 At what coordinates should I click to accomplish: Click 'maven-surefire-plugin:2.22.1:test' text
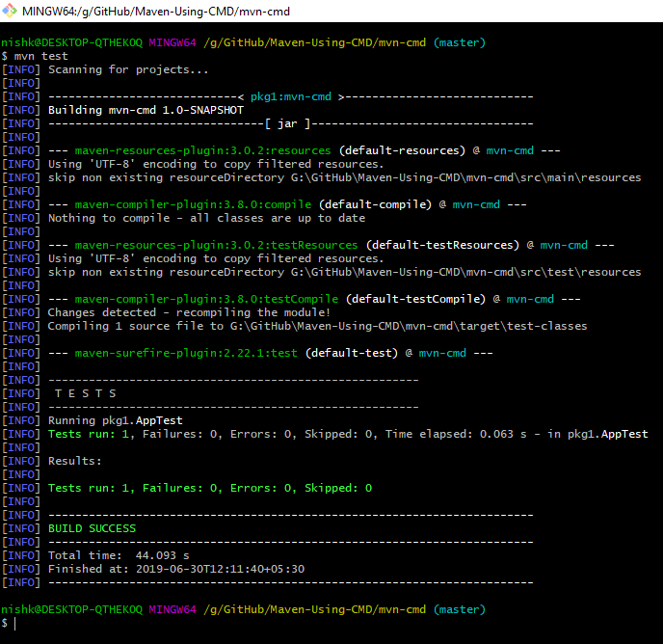click(x=186, y=353)
